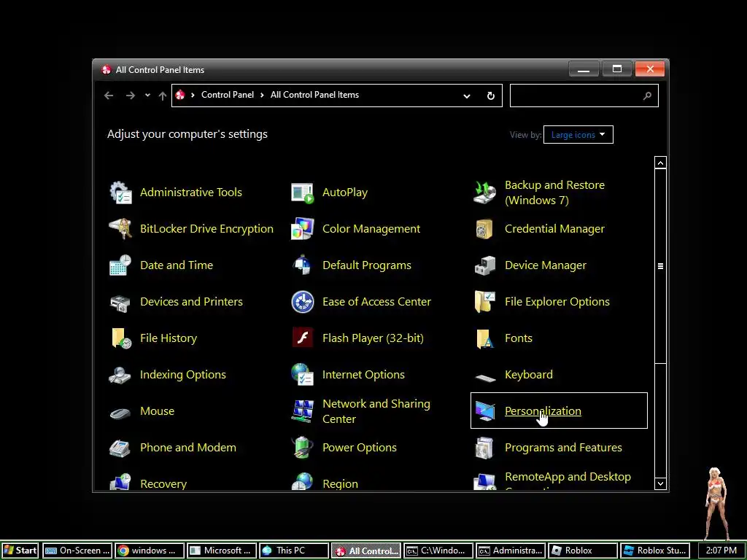Open Date and Time calendar icon

pos(120,265)
